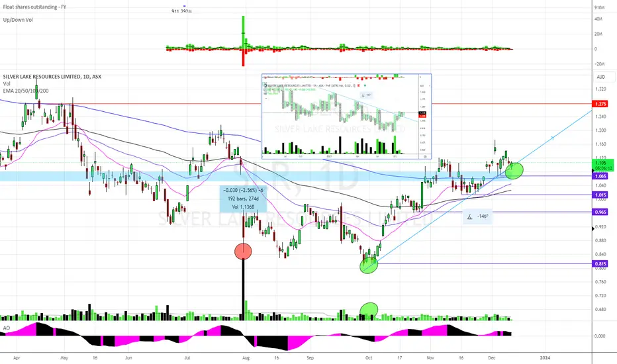
Task: Click the Jul label on time axis
Action: [187, 358]
